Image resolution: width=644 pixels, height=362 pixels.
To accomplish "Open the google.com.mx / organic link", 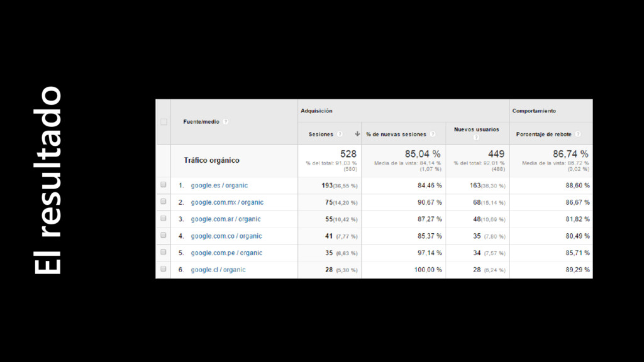I will tap(227, 202).
